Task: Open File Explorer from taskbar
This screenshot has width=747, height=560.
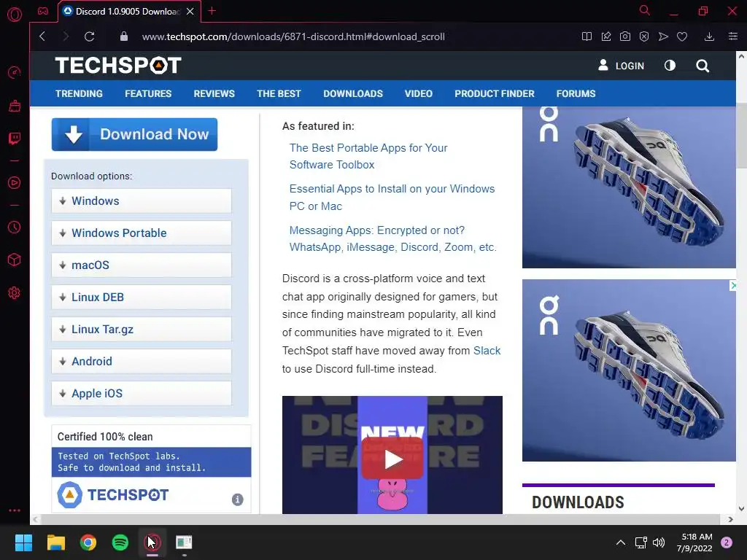Action: (x=56, y=542)
